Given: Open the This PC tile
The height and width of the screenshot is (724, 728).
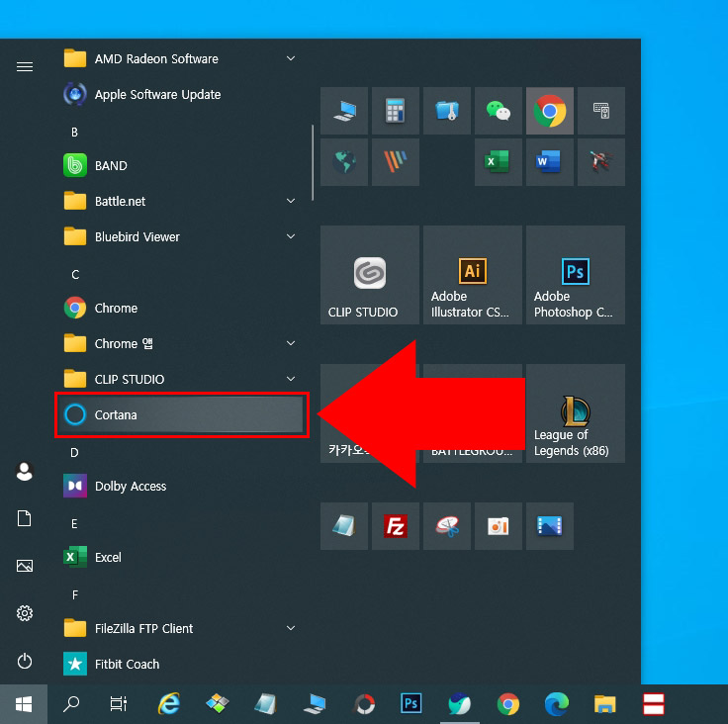Looking at the screenshot, I should tap(344, 111).
